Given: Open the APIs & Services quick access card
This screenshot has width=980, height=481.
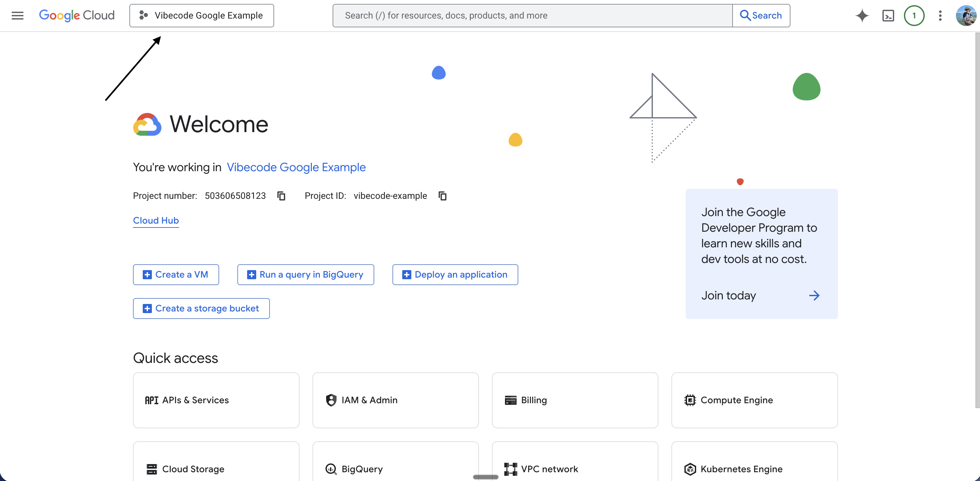Looking at the screenshot, I should (x=216, y=400).
